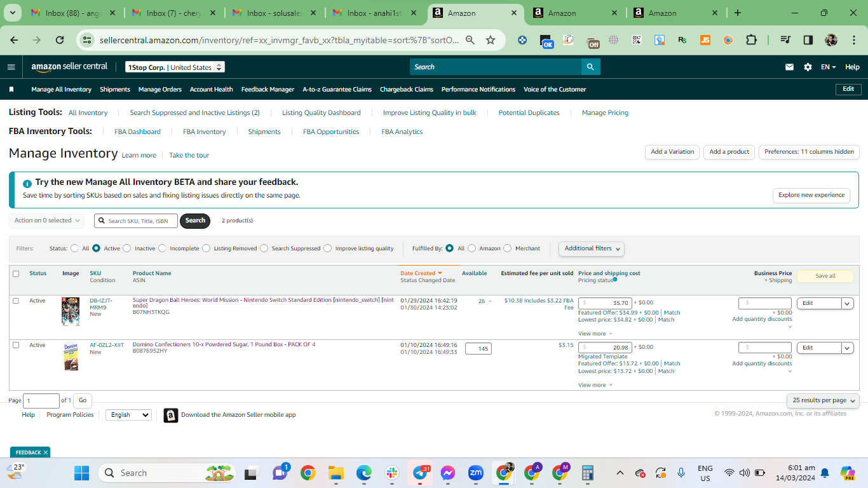868x488 pixels.
Task: Tick the select-all checkbox in table header
Action: tap(16, 274)
